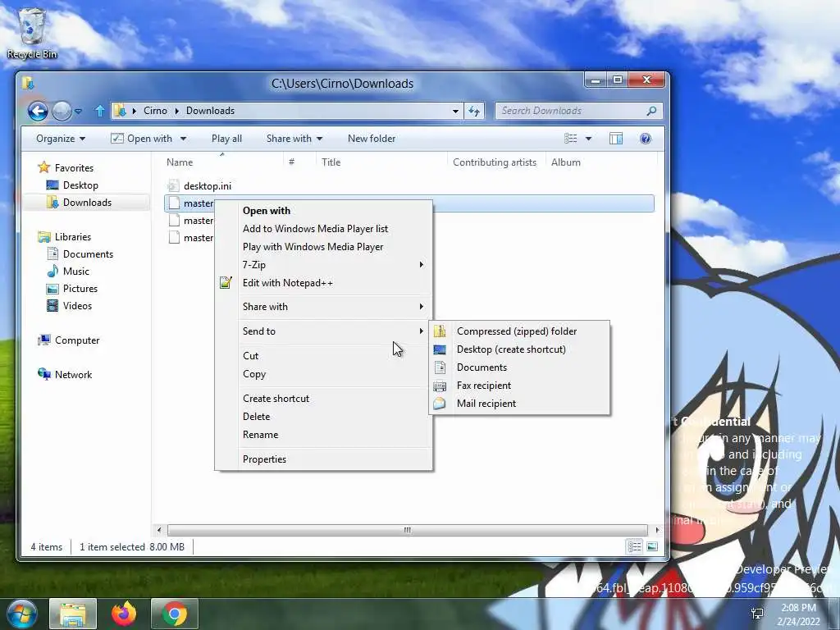
Task: Click Play all toolbar button
Action: [x=226, y=139]
